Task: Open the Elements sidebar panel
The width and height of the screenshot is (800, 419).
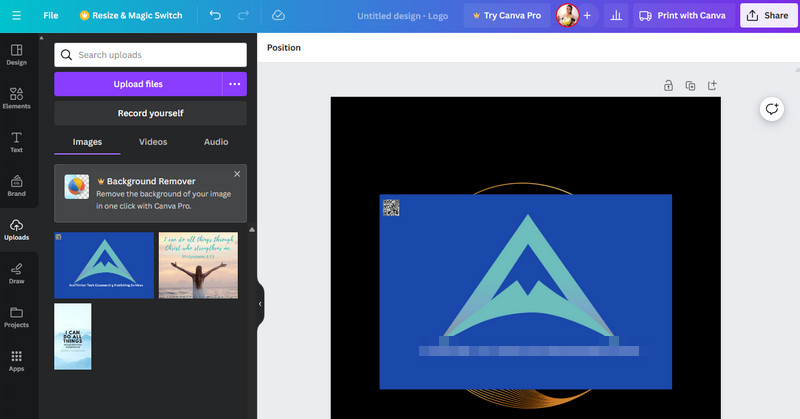Action: [x=16, y=97]
